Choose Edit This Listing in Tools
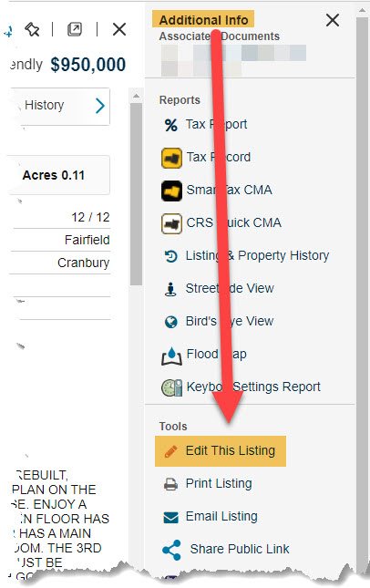 (221, 451)
